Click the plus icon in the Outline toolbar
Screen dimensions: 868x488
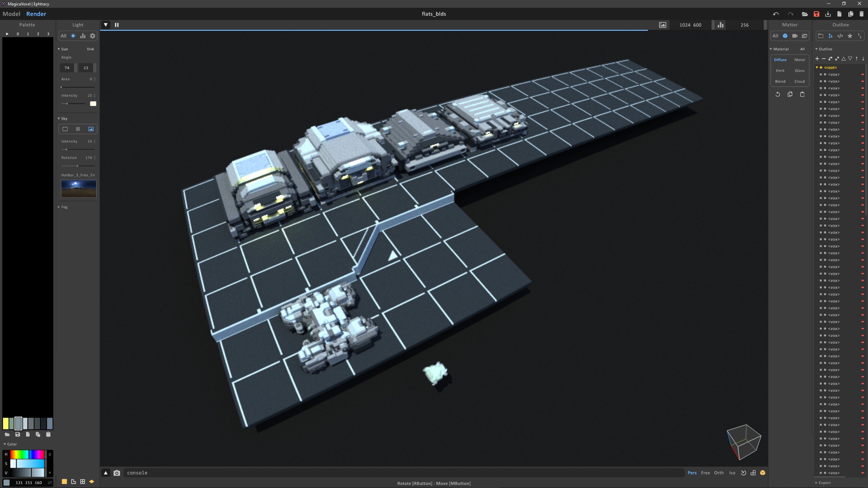pos(817,59)
